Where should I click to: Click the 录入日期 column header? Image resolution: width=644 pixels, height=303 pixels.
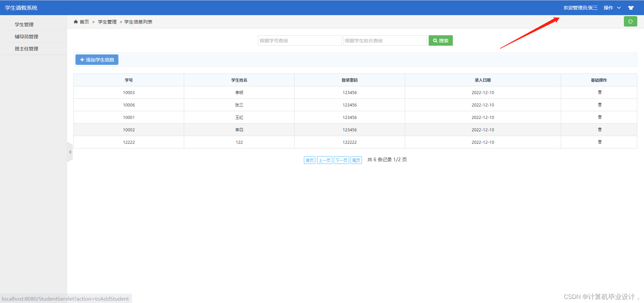pyautogui.click(x=483, y=80)
